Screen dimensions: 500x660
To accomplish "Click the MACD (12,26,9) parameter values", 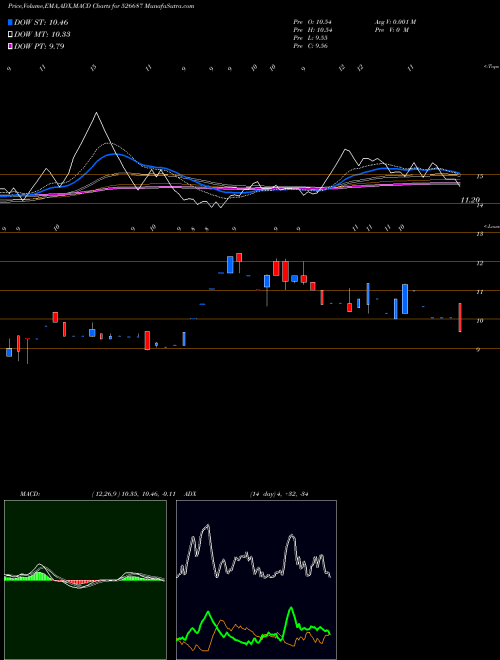I will (133, 494).
